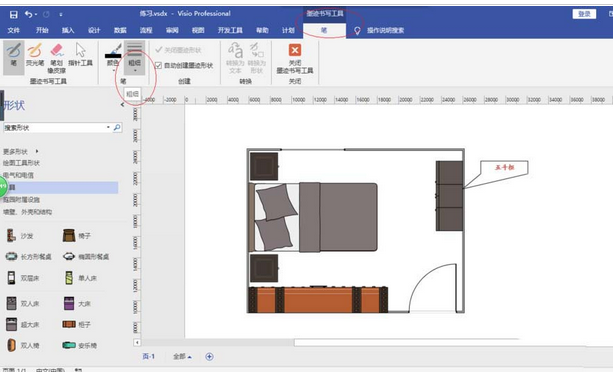The width and height of the screenshot is (613, 372).
Task: Select the Highlighter (荧光笔) tool
Action: click(35, 55)
